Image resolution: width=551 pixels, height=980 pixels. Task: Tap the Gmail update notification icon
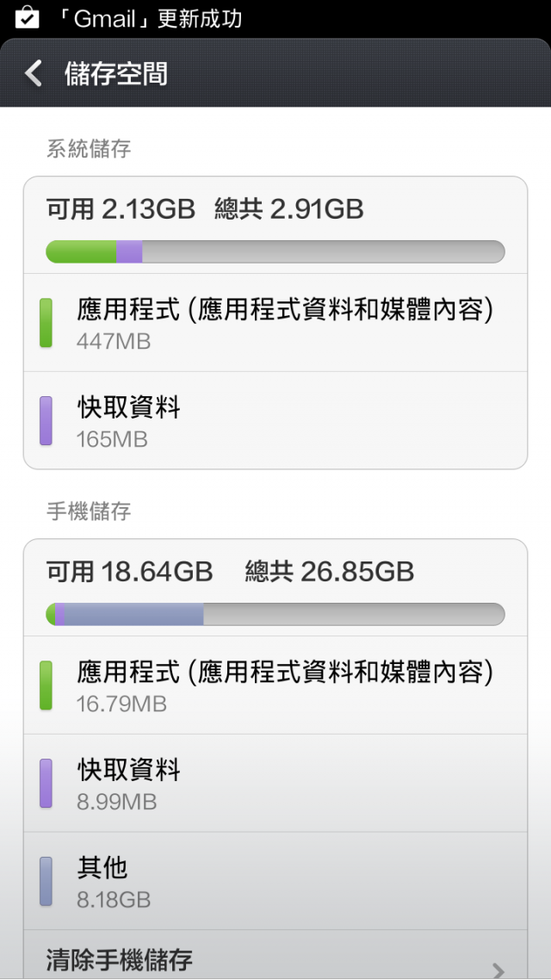(27, 18)
